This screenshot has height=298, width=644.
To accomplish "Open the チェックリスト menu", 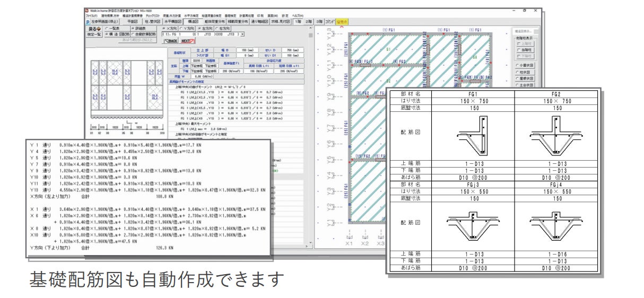I will (153, 15).
